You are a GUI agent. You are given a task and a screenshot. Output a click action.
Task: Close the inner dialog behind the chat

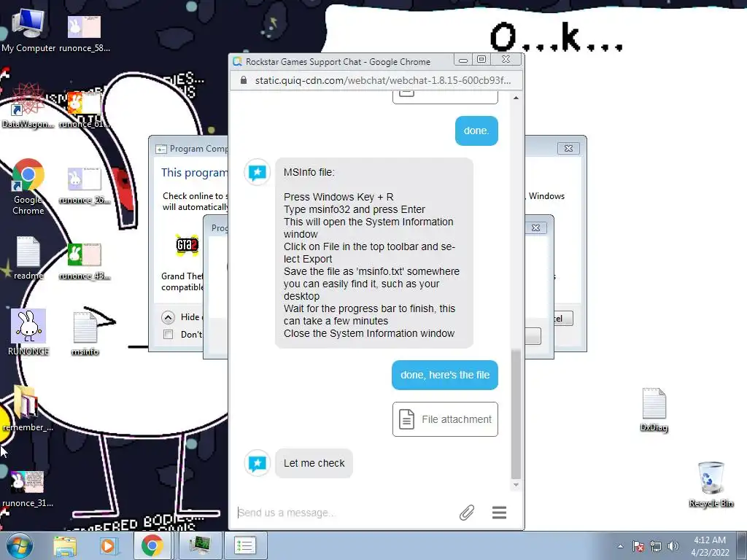(x=535, y=227)
